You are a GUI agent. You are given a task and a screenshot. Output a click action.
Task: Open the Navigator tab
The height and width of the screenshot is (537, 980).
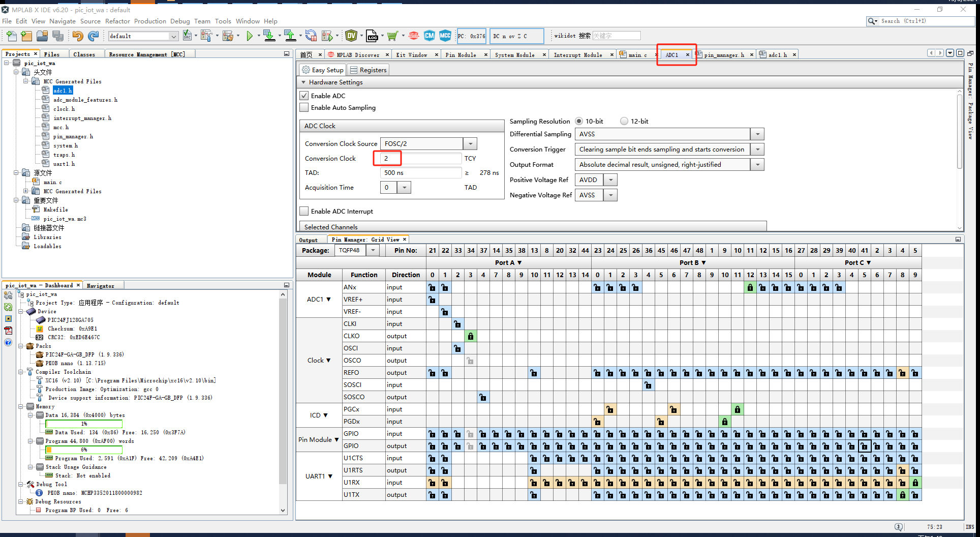[x=100, y=286]
